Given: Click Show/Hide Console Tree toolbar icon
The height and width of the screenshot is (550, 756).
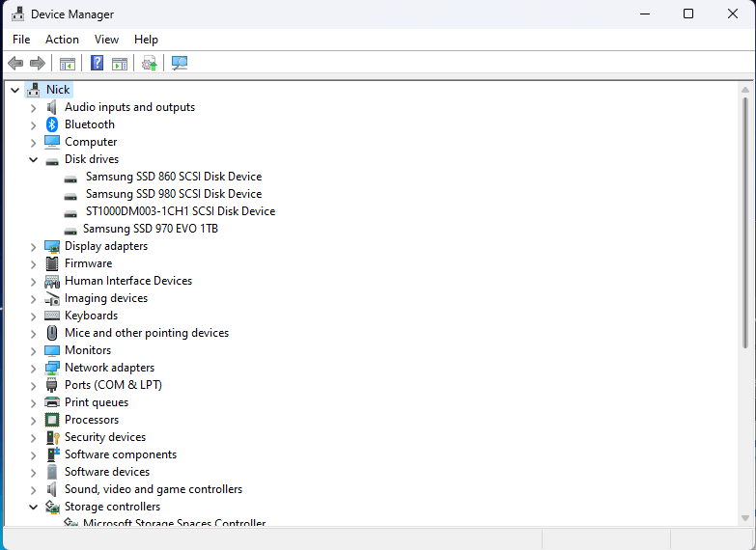Looking at the screenshot, I should [x=67, y=63].
